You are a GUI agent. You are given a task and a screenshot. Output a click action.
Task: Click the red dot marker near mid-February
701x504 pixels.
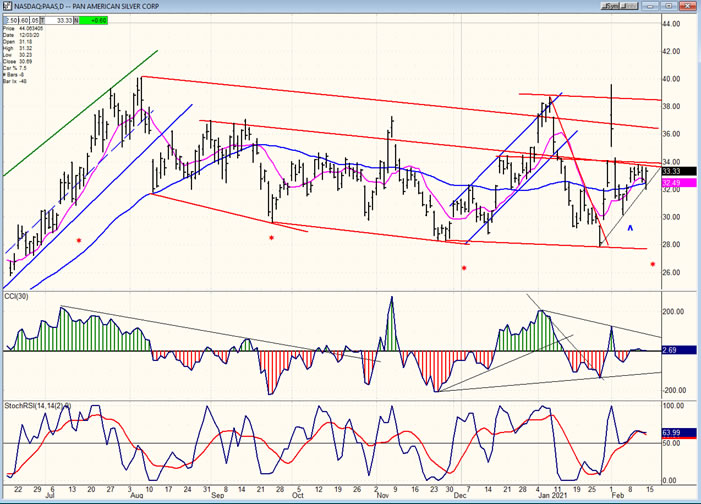653,264
